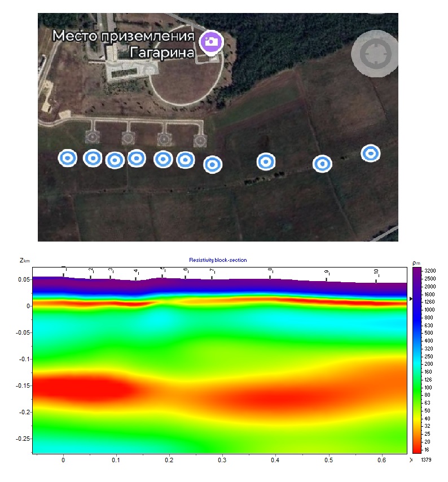
Task: Click the purple camera photo icon
Action: click(x=212, y=41)
